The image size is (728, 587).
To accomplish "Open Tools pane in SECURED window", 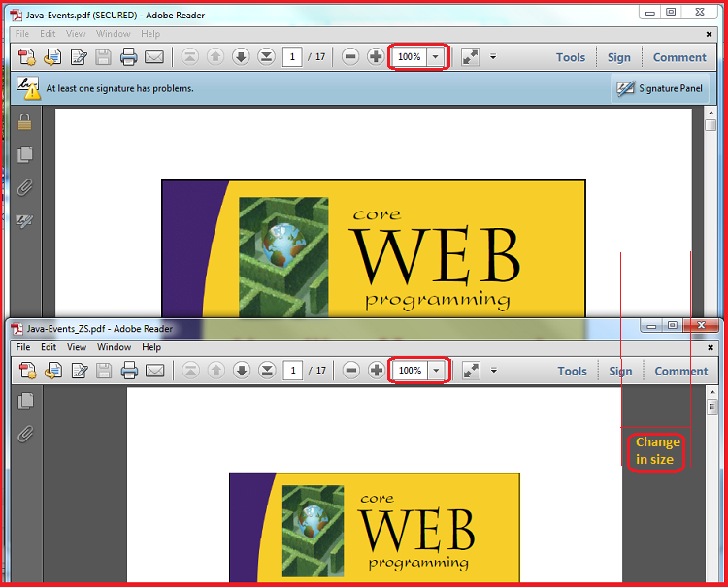I will (x=571, y=57).
